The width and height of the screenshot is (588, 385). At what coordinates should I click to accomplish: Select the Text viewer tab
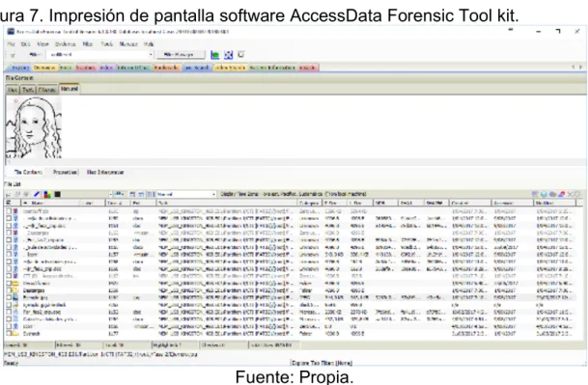[28, 90]
